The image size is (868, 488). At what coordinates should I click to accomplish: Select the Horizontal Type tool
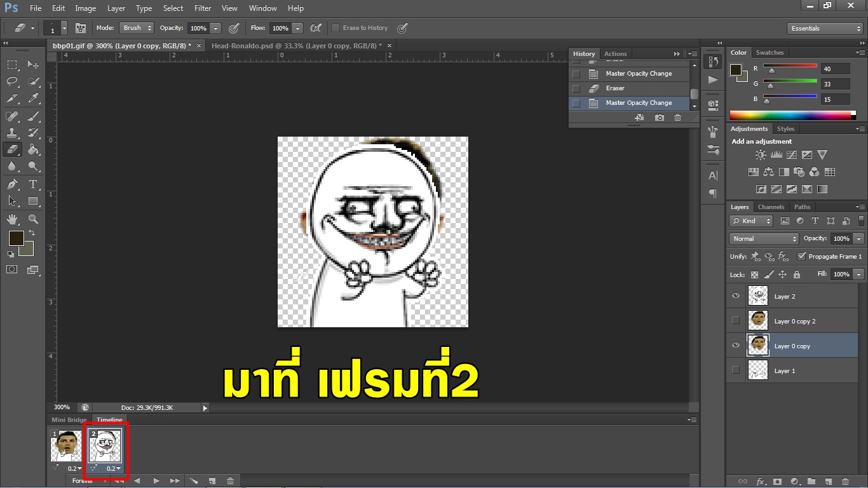coord(34,184)
